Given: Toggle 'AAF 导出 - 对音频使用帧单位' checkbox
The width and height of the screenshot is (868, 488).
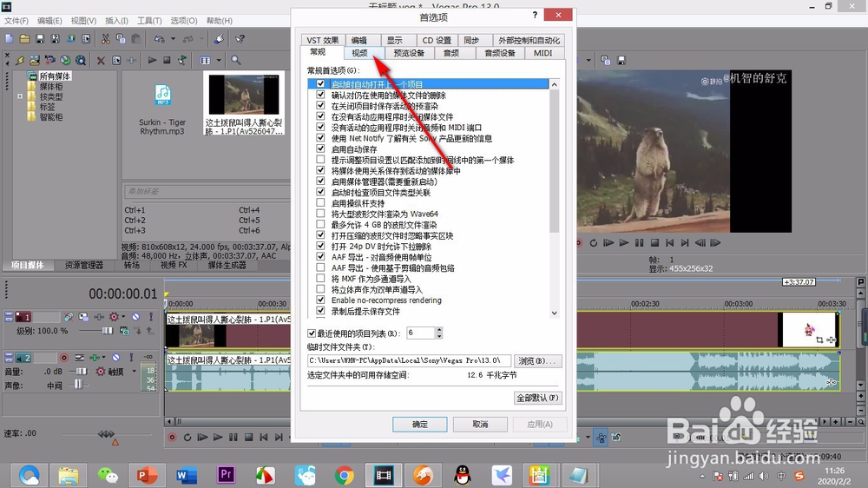Looking at the screenshot, I should pos(320,256).
